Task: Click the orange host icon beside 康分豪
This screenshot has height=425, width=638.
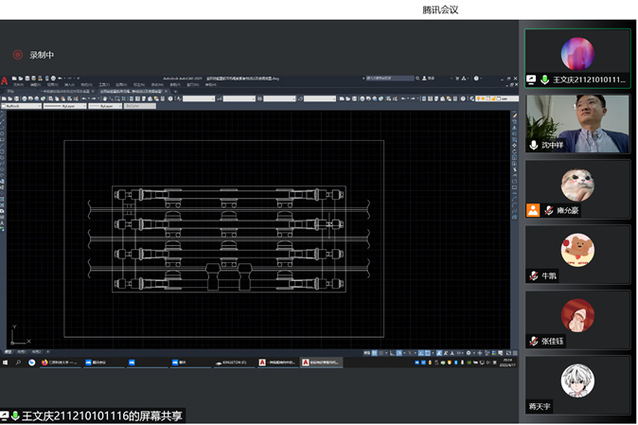Action: (533, 210)
